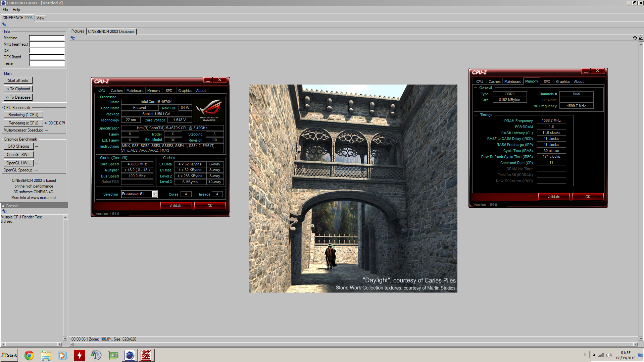Run the C4D Shading benchmark
644x362 pixels.
pos(18,146)
